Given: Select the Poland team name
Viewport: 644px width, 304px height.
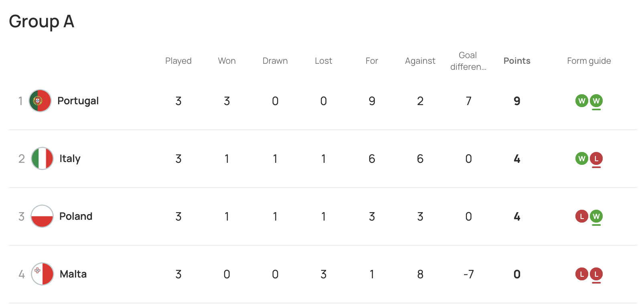Looking at the screenshot, I should 76,216.
